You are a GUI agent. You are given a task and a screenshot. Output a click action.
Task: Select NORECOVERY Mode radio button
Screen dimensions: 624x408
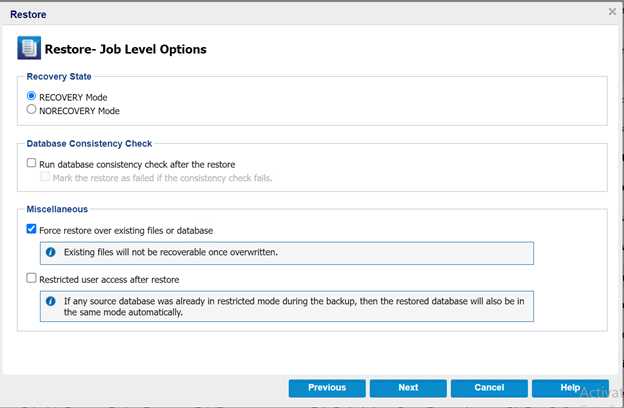(32, 110)
